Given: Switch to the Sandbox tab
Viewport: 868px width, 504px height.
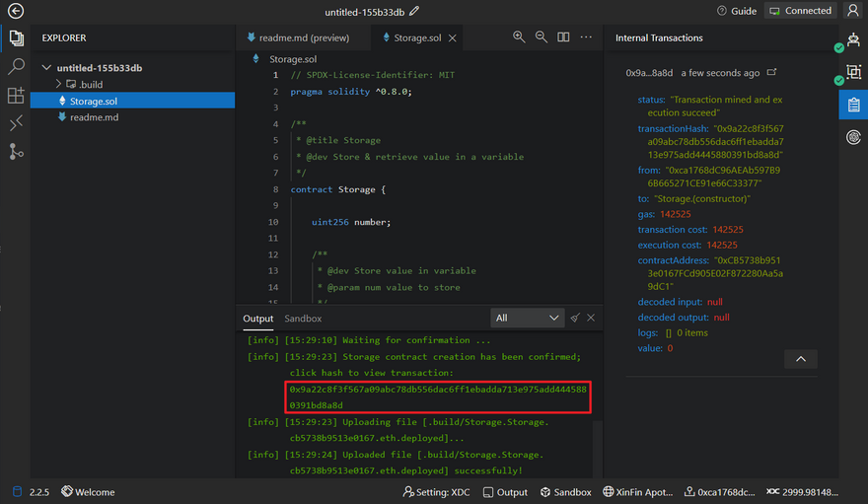Looking at the screenshot, I should [x=303, y=319].
